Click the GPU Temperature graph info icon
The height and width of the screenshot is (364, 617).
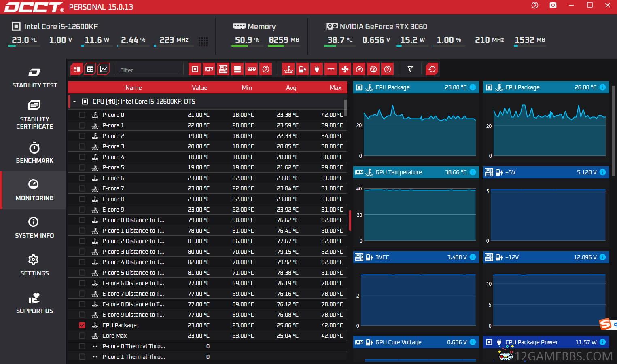pyautogui.click(x=473, y=172)
